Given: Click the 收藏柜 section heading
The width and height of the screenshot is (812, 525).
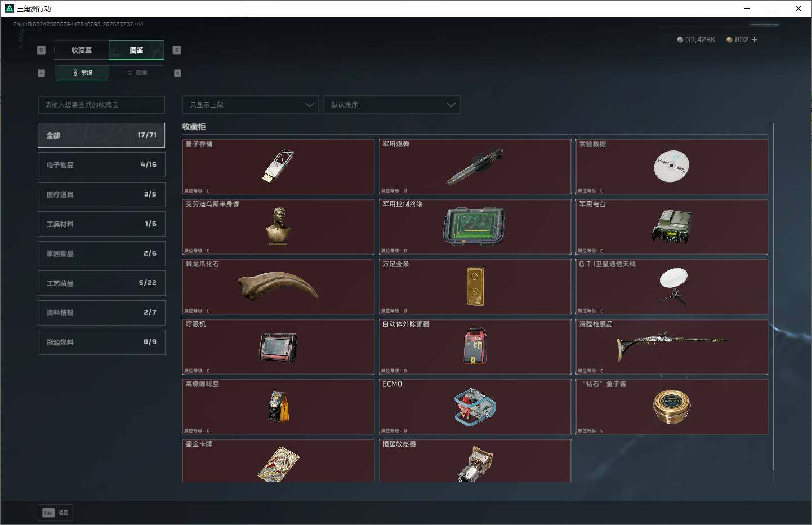Looking at the screenshot, I should [x=194, y=127].
